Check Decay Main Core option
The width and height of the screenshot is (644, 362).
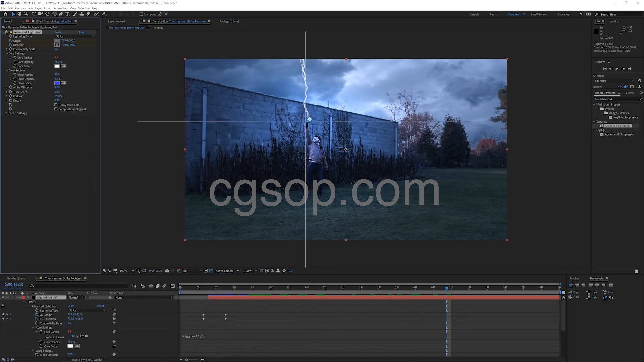pos(56,105)
